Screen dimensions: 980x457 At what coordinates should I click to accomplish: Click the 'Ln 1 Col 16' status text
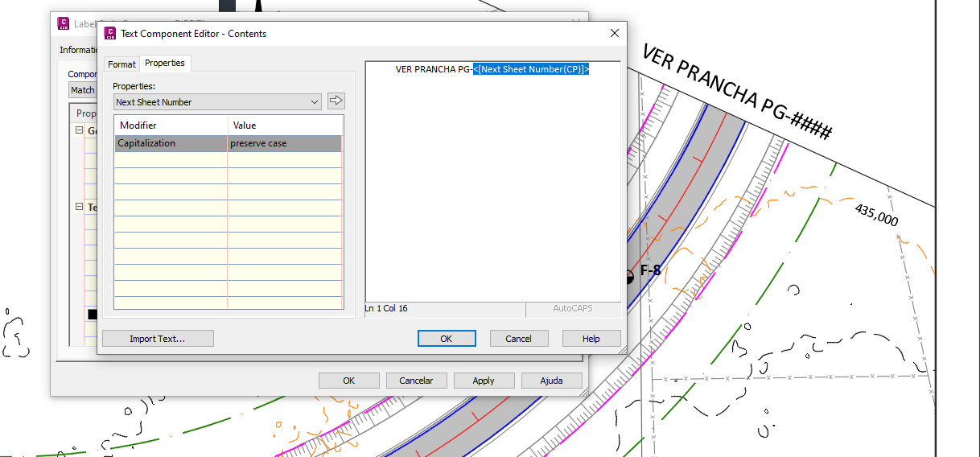click(386, 308)
